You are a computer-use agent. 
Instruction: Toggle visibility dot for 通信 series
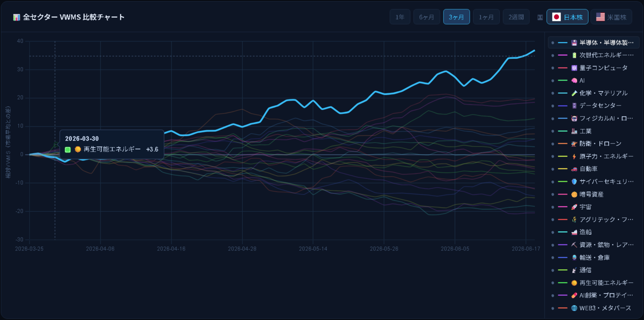(x=552, y=270)
